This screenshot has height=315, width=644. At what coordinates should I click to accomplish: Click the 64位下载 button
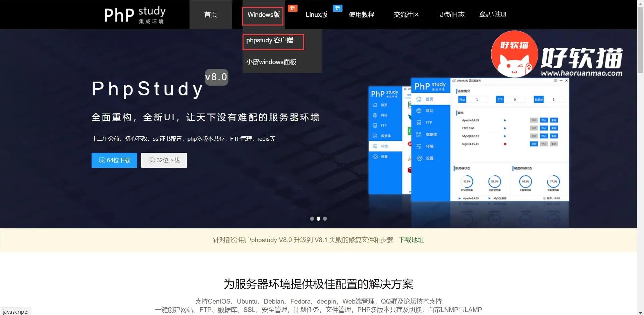pos(114,160)
